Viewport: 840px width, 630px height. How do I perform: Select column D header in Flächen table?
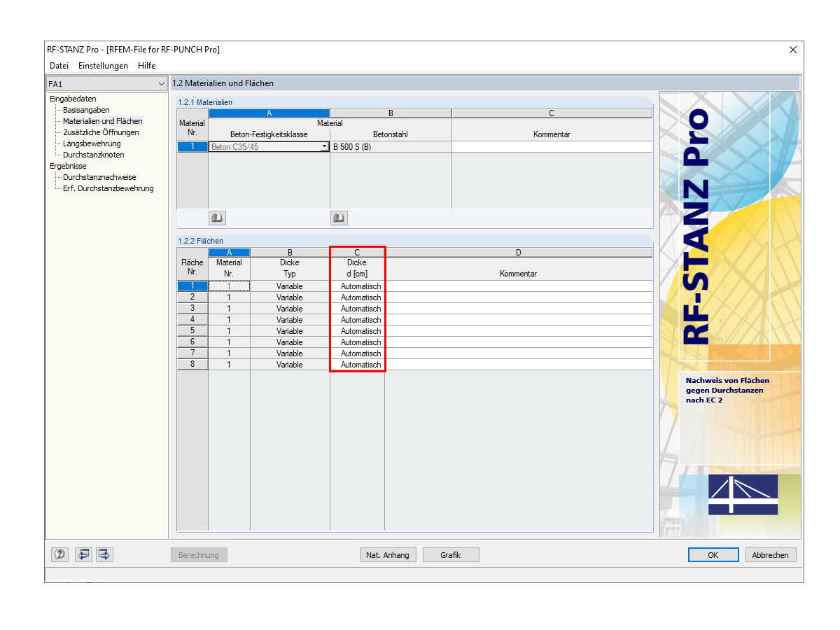click(518, 252)
